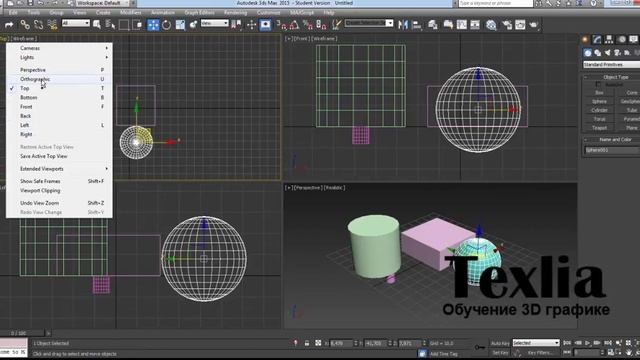This screenshot has width=640, height=360.
Task: Open the selection filter dropdown All
Action: (76, 24)
